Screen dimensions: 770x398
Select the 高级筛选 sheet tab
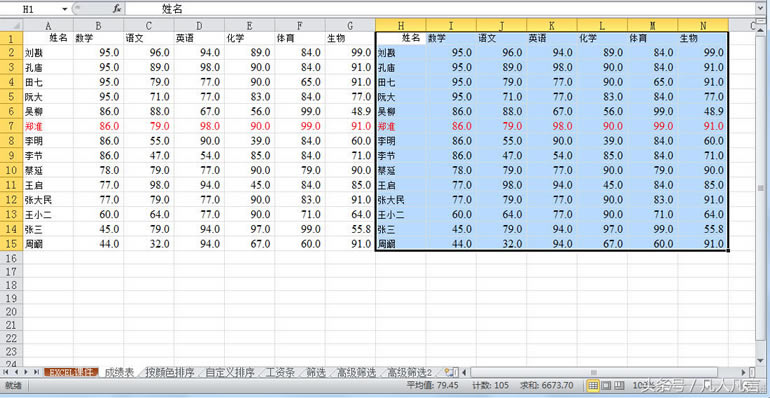coord(356,372)
